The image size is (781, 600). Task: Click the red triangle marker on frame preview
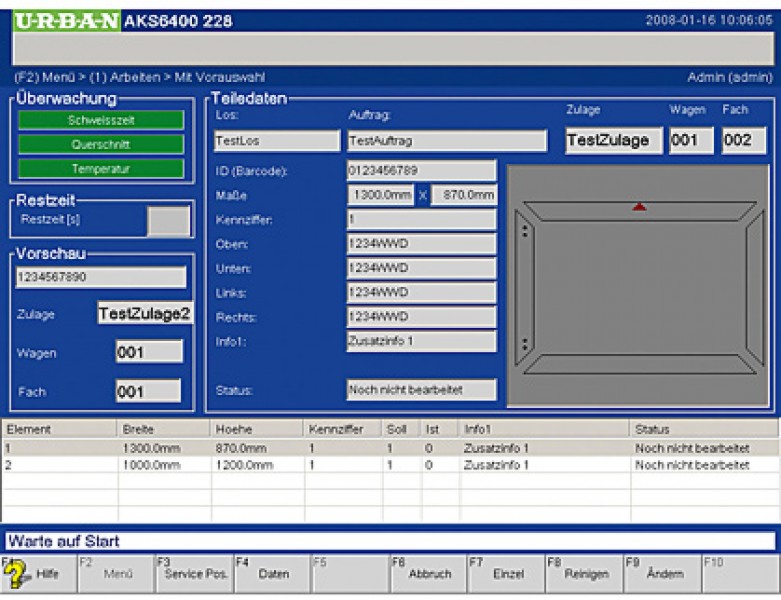pos(639,207)
